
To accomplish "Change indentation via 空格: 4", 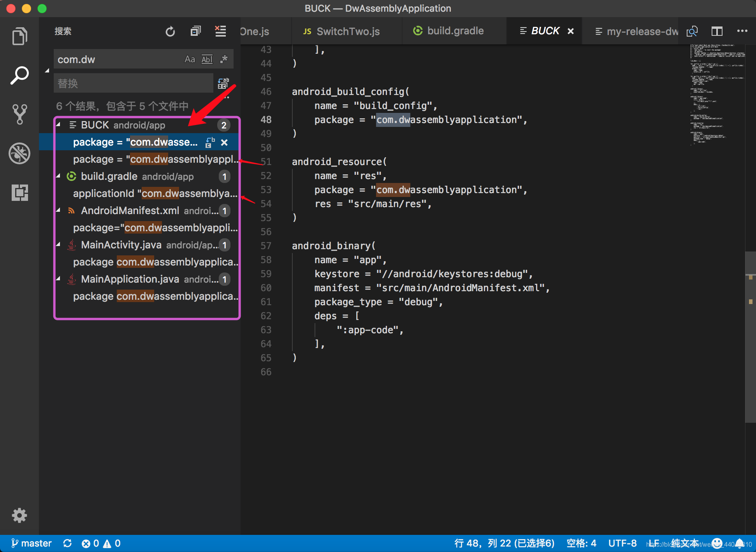I will tap(581, 543).
